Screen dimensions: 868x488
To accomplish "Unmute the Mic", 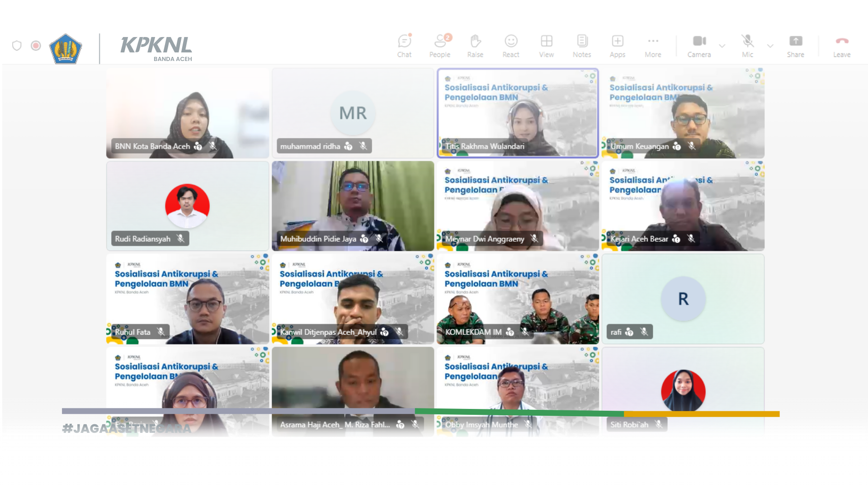I will 747,46.
